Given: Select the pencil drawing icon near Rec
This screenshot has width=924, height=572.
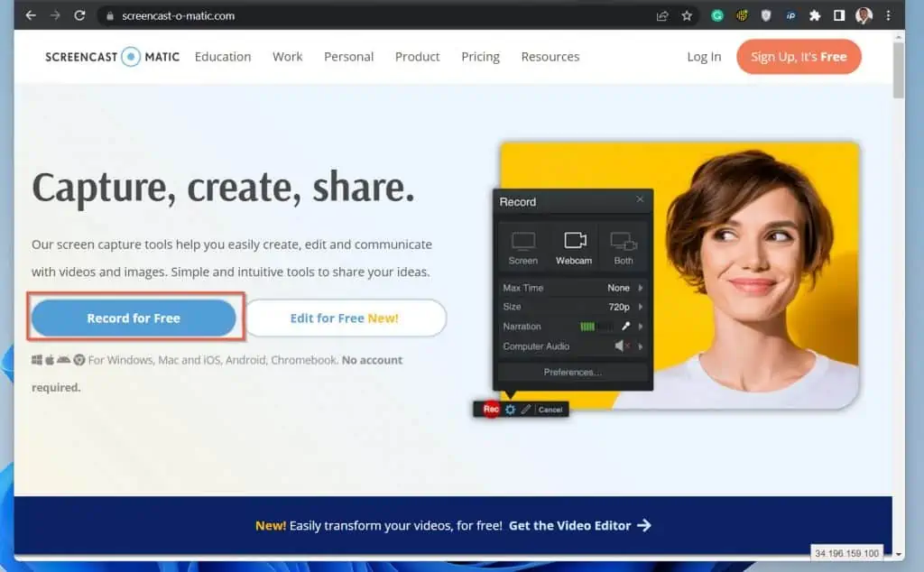Looking at the screenshot, I should [x=525, y=409].
